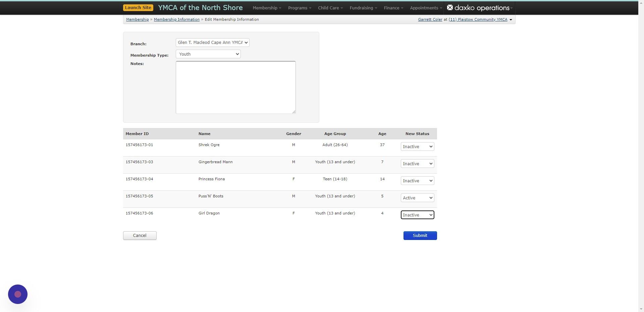Open the chat widget bubble at bottom left
Image resolution: width=644 pixels, height=312 pixels.
17,294
